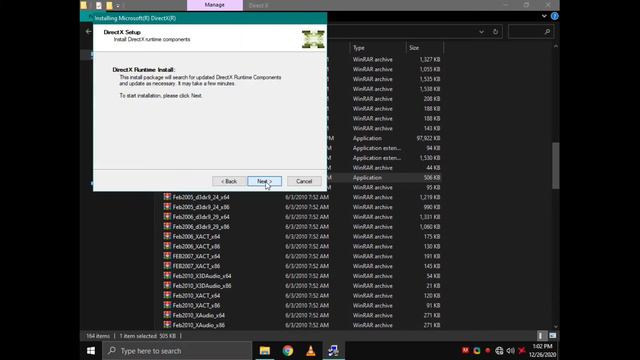Click the red M tray icon

465,350
